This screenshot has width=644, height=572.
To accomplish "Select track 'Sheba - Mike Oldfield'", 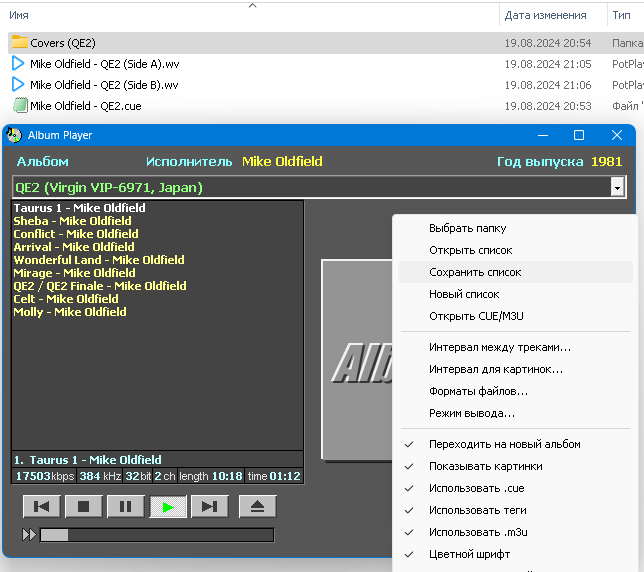I will 72,221.
